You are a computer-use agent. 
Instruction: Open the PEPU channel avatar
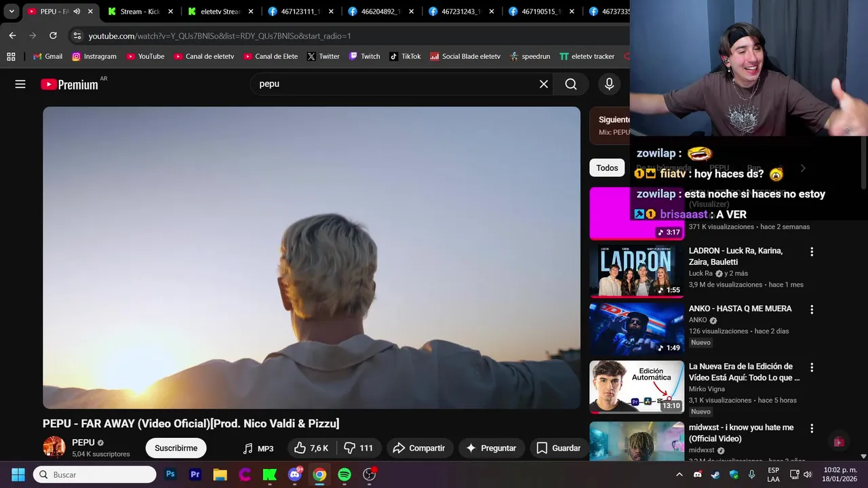coord(54,447)
